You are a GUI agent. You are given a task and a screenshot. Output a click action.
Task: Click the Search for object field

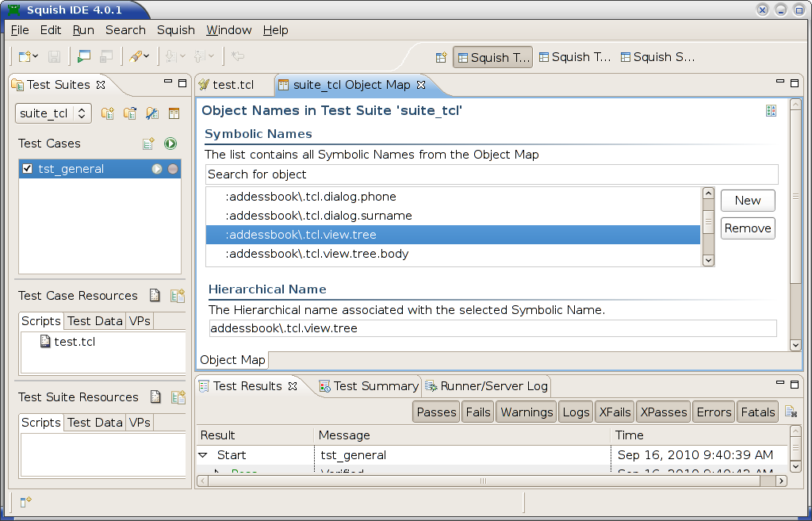[492, 174]
